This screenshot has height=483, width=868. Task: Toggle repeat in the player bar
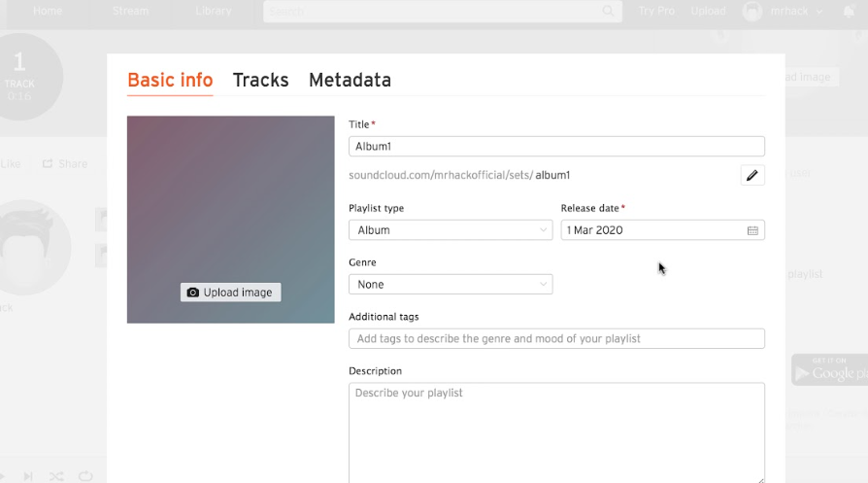coord(85,475)
